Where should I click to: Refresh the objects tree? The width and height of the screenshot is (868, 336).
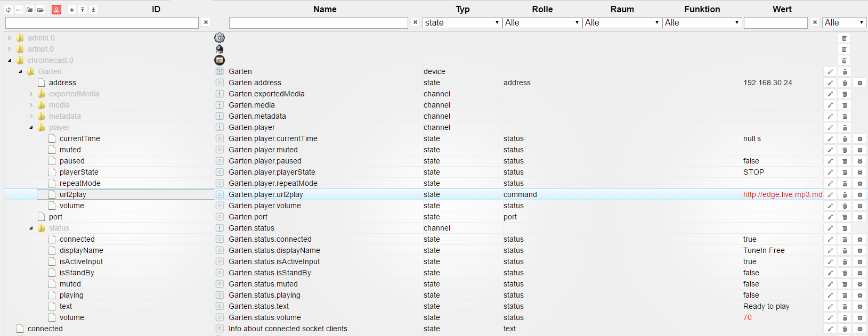pos(9,10)
